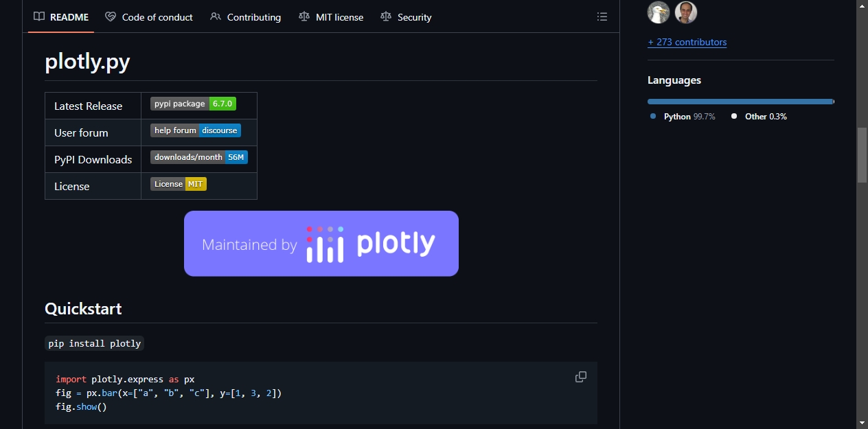Click the Python language color bar
The image size is (868, 429).
740,102
